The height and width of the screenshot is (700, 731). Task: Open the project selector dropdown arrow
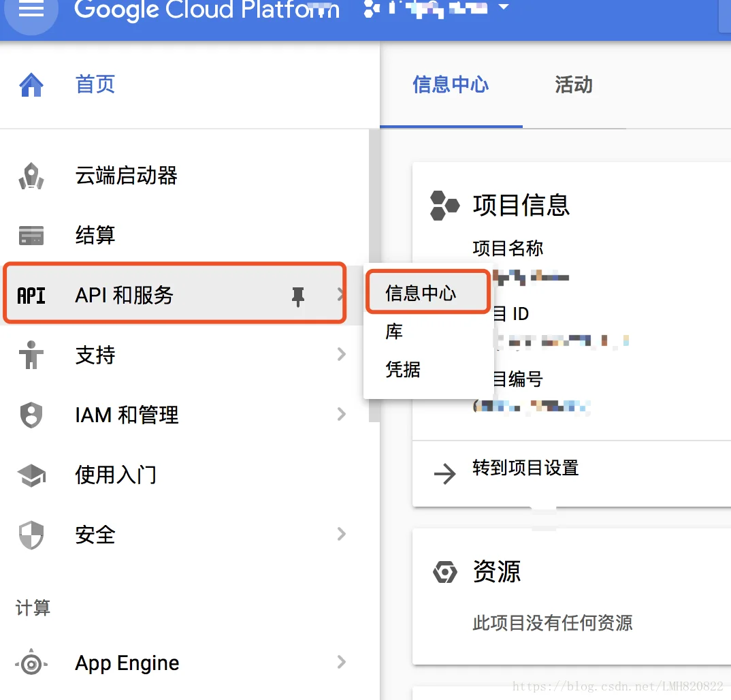click(504, 7)
